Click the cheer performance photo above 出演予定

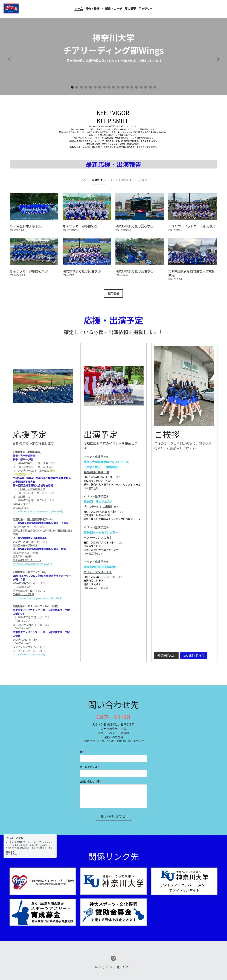114,386
